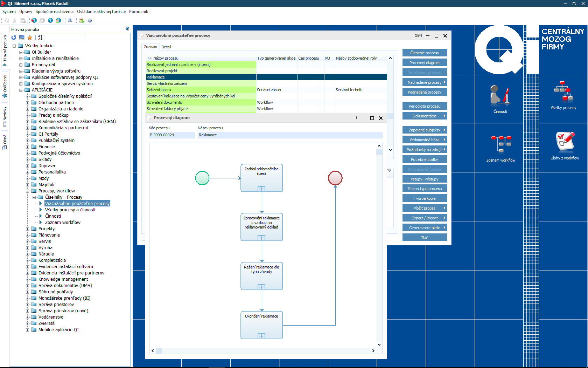588x368 pixels.
Task: Open the Všetky procesy desktop icon
Action: [x=563, y=95]
